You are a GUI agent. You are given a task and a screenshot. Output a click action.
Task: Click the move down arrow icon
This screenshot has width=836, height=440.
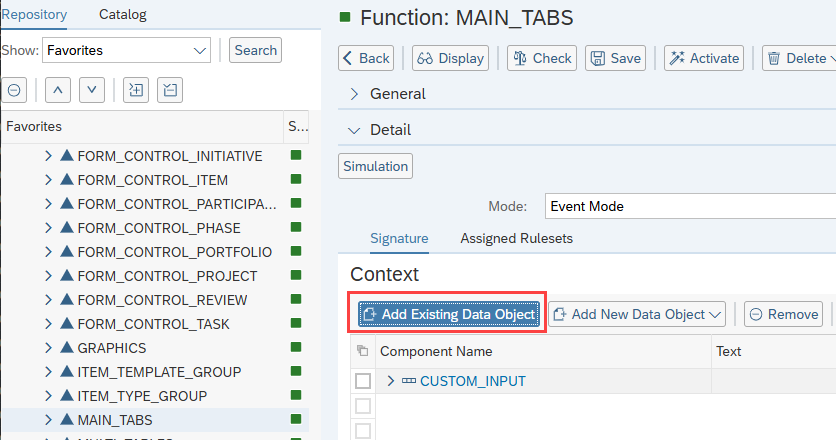point(92,90)
